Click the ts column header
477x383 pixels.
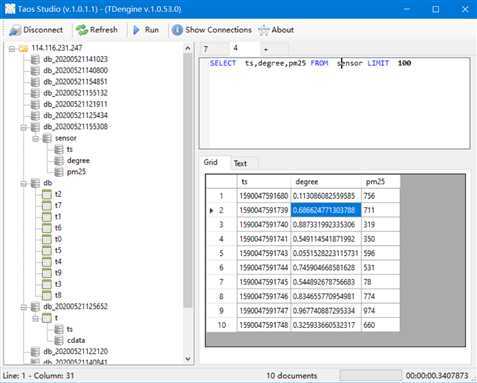264,182
